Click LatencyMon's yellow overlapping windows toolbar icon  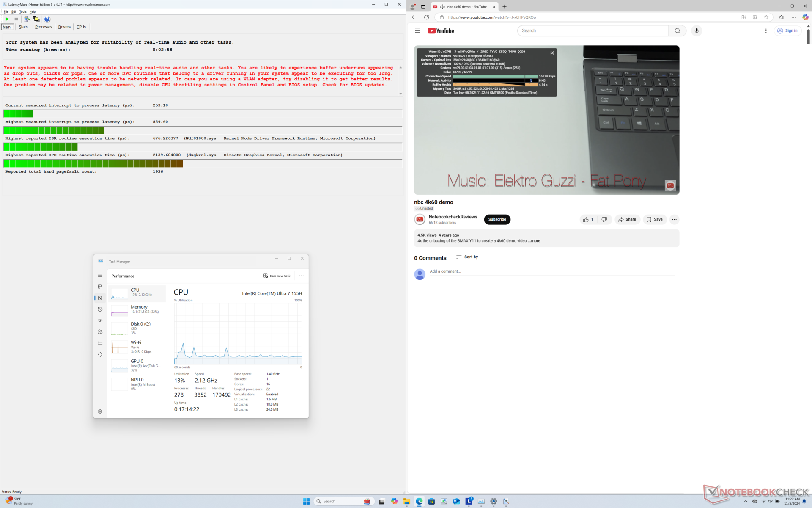[x=36, y=19]
